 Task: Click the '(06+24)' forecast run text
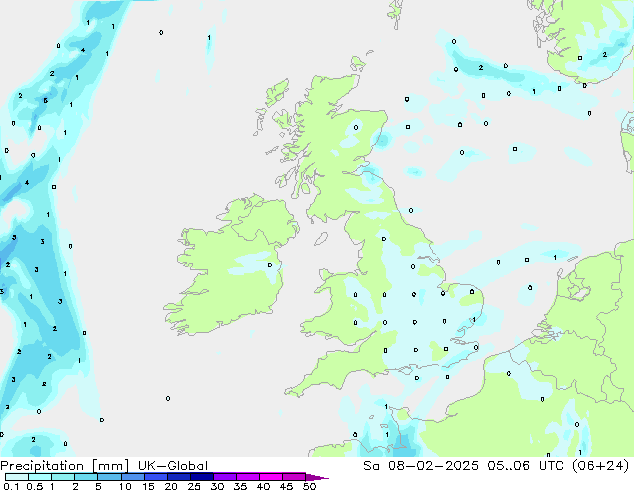pyautogui.click(x=600, y=465)
